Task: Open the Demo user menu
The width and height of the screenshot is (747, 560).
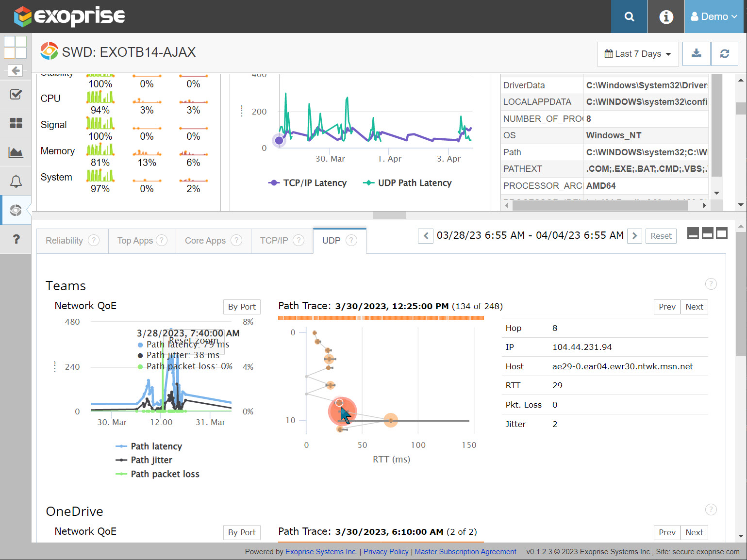Action: [714, 16]
